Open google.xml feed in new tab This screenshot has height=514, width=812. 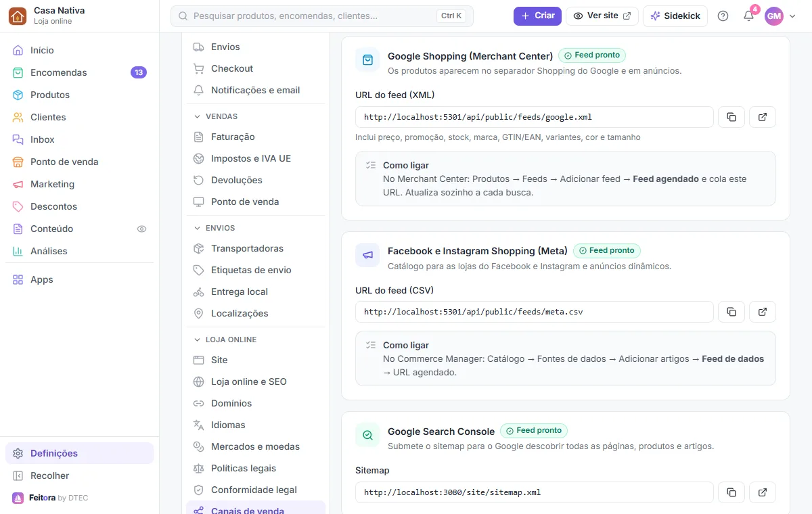(763, 117)
